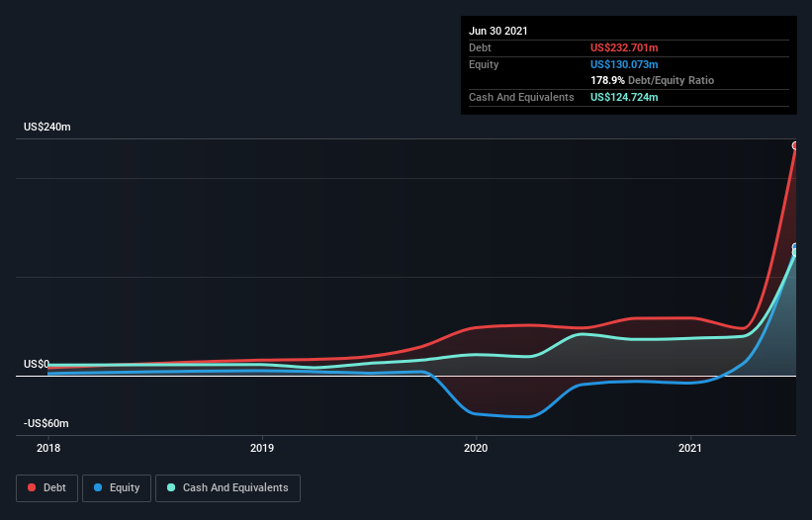Viewport: 812px width, 520px height.
Task: Click the 2019 x-axis label
Action: [262, 448]
